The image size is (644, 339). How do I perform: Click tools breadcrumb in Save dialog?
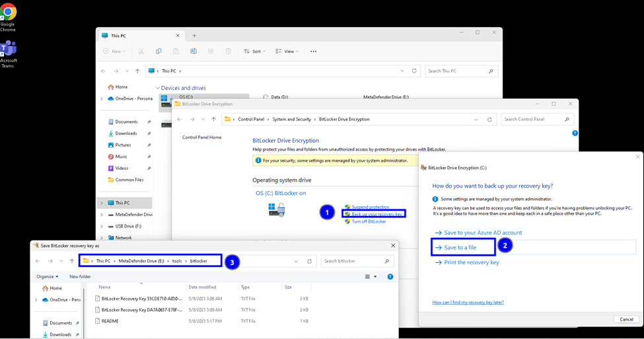pos(177,261)
